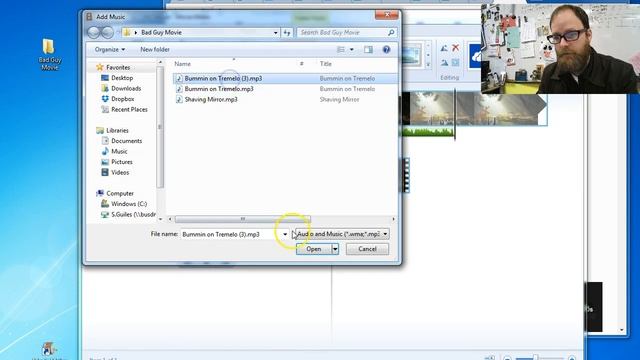
Task: Open Audio and Music file type dropdown
Action: click(x=342, y=234)
